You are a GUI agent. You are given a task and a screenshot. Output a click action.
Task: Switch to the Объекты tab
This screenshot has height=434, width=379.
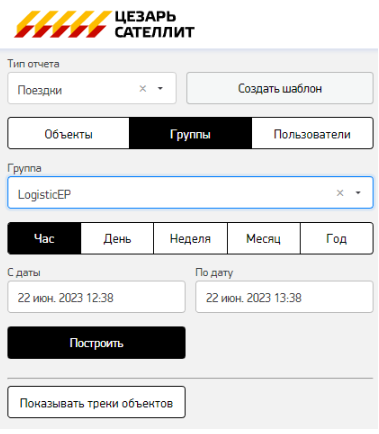68,133
